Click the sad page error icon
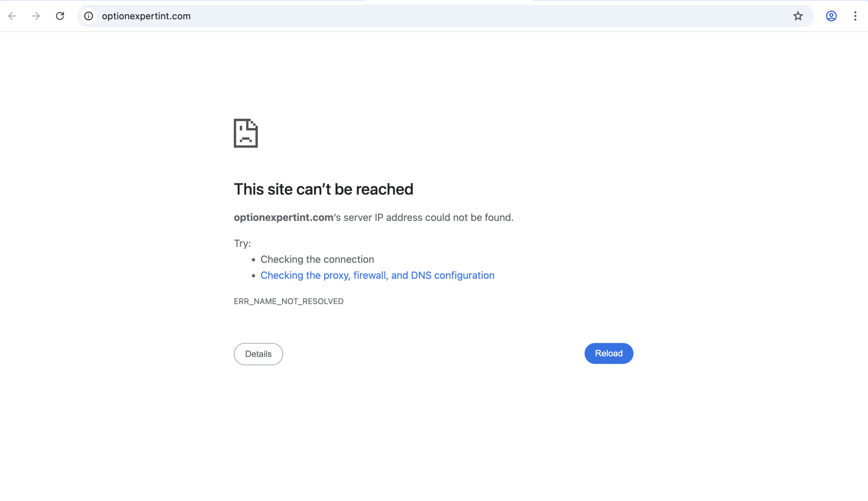This screenshot has height=501, width=868. click(x=245, y=134)
